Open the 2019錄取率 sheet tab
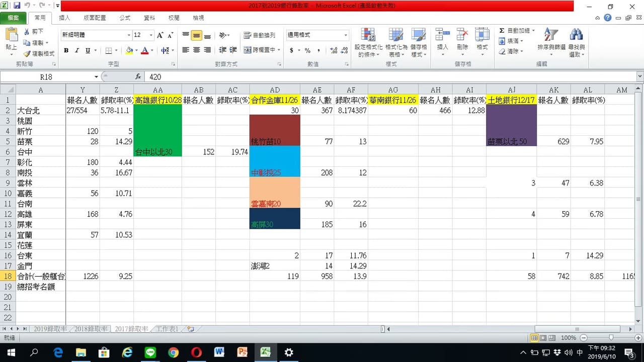Viewport: 644px width, 362px height. [50, 329]
